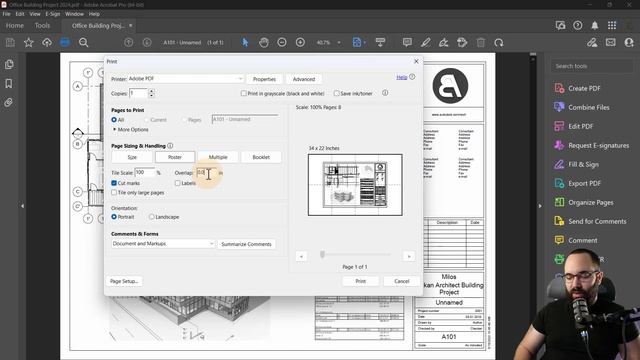
Task: Open the Printer dropdown list
Action: point(186,78)
